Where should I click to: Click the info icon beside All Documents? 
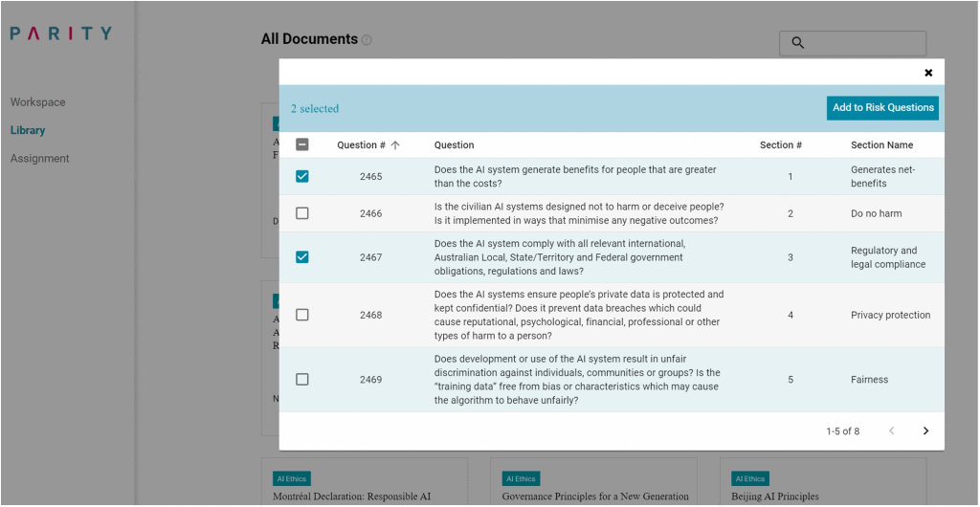pyautogui.click(x=367, y=40)
